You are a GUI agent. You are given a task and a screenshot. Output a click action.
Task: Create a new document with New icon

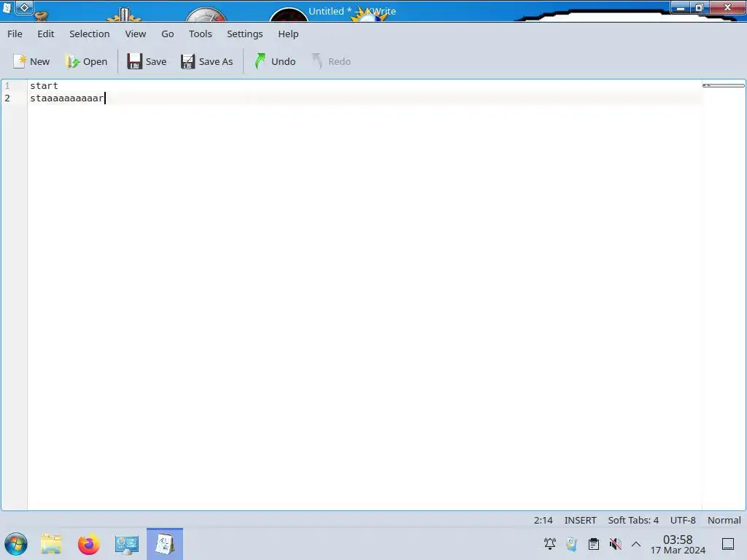point(20,61)
